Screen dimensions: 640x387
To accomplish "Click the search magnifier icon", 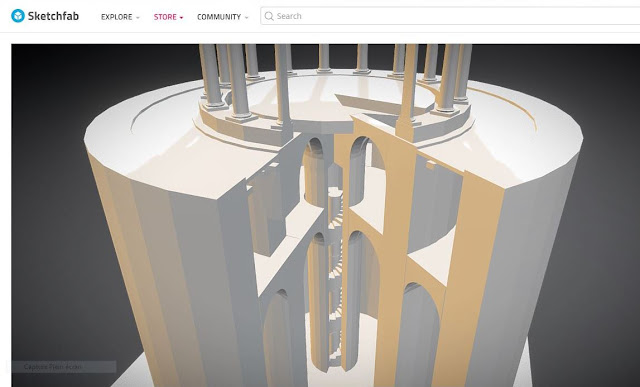I will coord(269,16).
